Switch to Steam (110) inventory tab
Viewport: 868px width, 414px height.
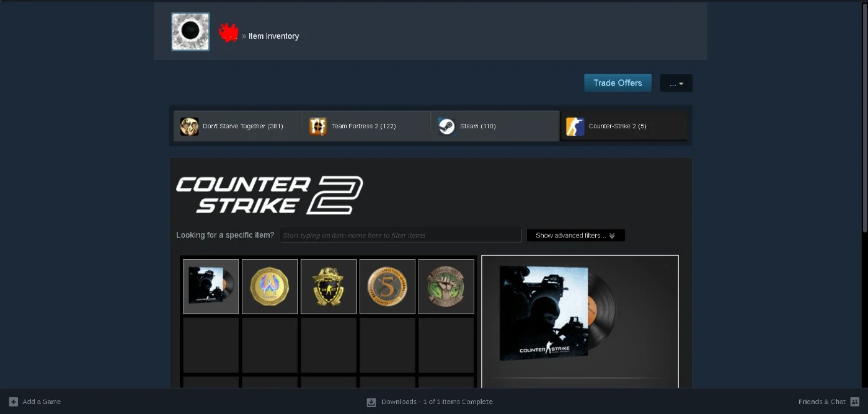click(495, 126)
